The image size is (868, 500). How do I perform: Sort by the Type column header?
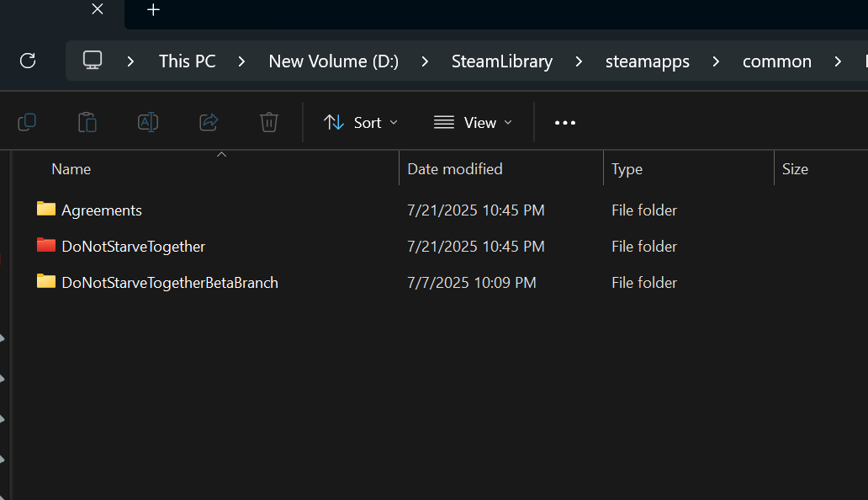pyautogui.click(x=627, y=169)
